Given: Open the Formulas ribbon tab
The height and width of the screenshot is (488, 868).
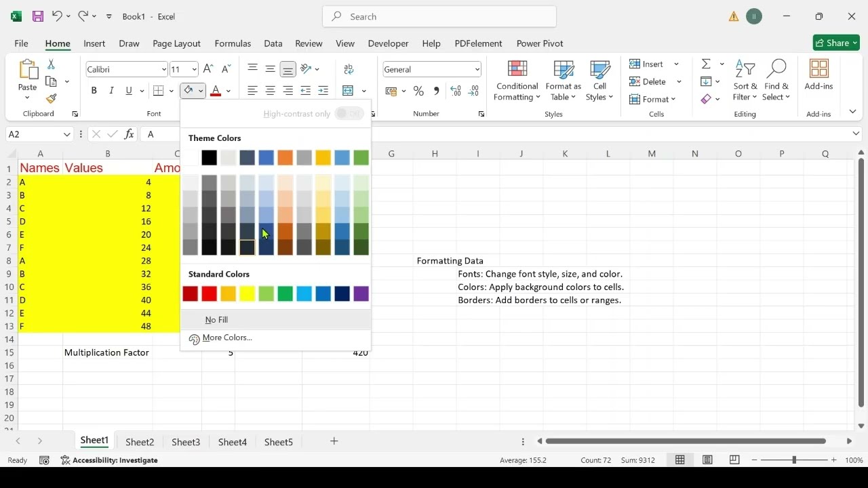Looking at the screenshot, I should (233, 43).
